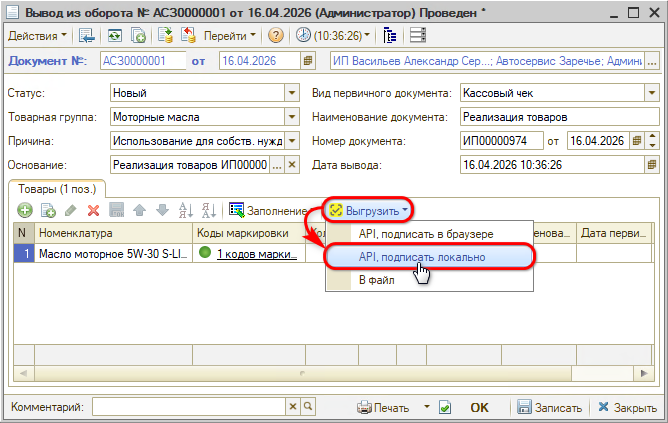Expand the Статус dropdown
The width and height of the screenshot is (668, 423).
[x=292, y=93]
